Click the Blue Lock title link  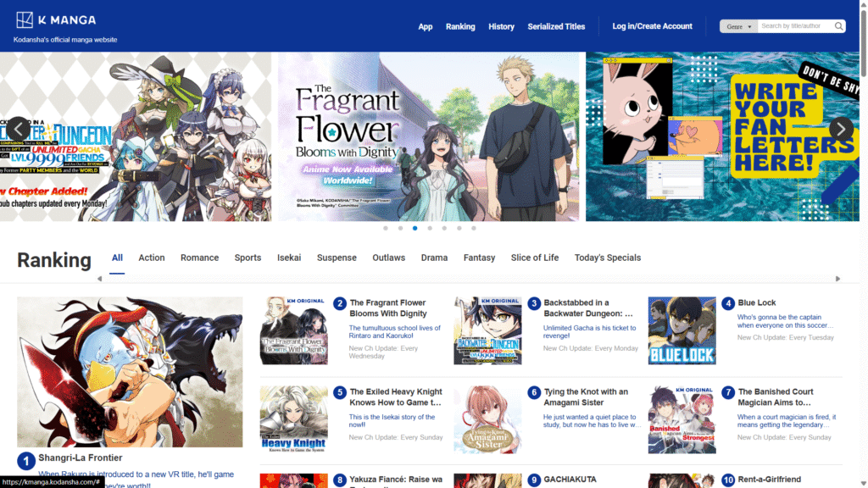click(x=757, y=302)
